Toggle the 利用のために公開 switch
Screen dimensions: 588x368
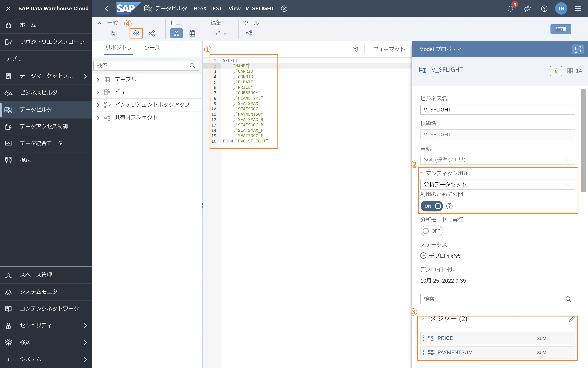[x=432, y=206]
